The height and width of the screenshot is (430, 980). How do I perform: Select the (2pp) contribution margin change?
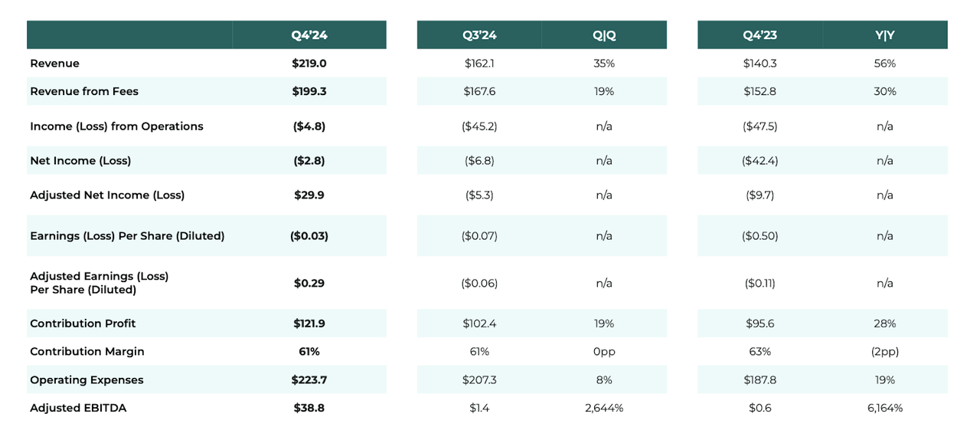(885, 352)
